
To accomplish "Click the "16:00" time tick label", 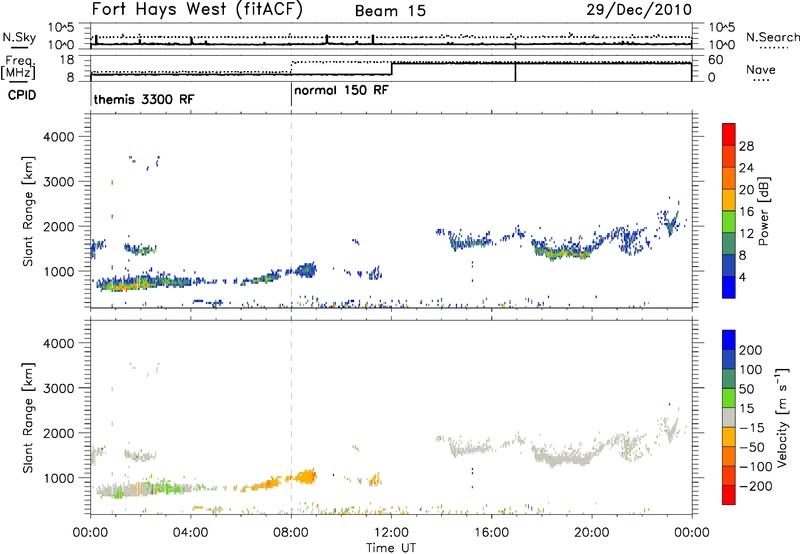I will pos(491,533).
